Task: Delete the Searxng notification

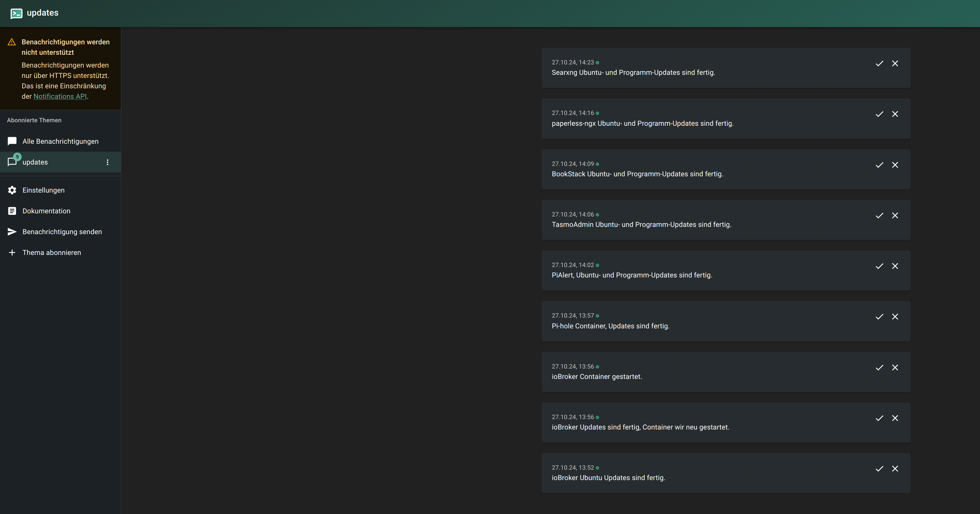Action: (x=895, y=63)
